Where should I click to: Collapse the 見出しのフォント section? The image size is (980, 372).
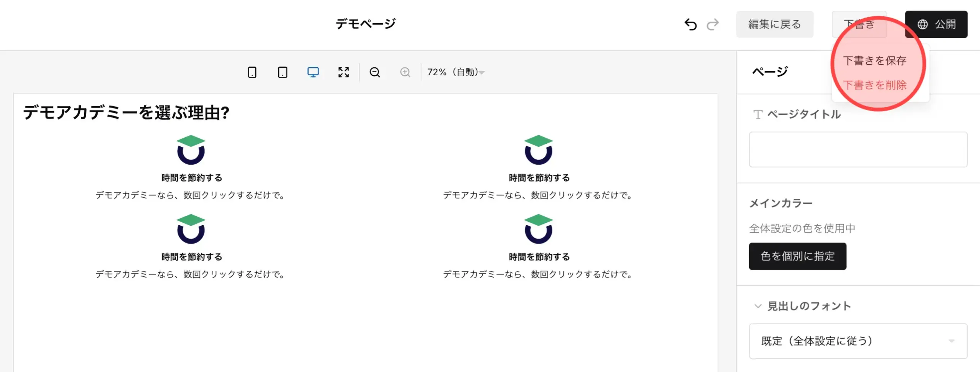(x=758, y=306)
